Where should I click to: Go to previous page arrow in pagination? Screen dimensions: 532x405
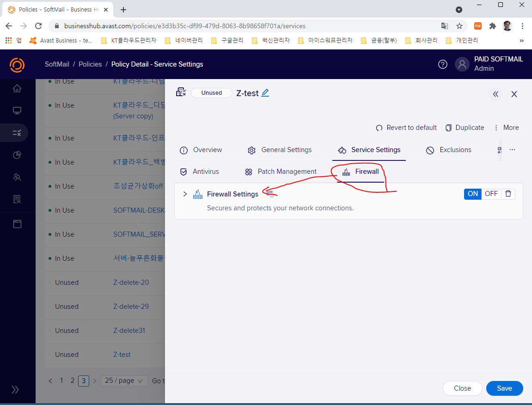(x=50, y=381)
